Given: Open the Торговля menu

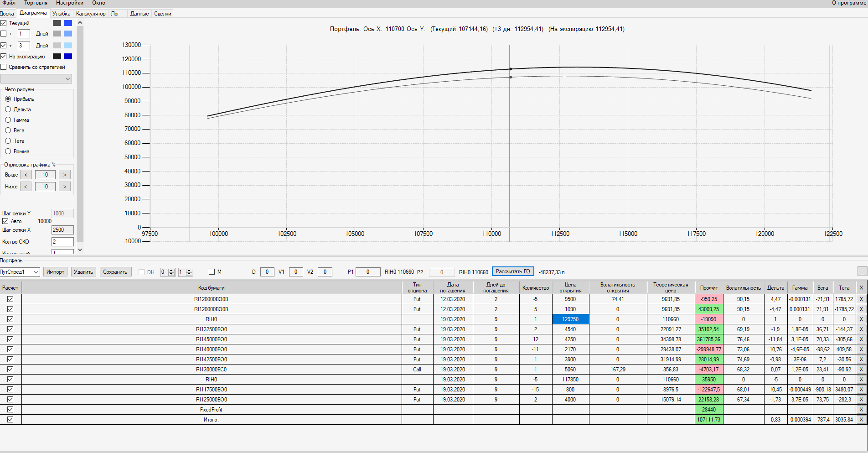Looking at the screenshot, I should (x=36, y=3).
